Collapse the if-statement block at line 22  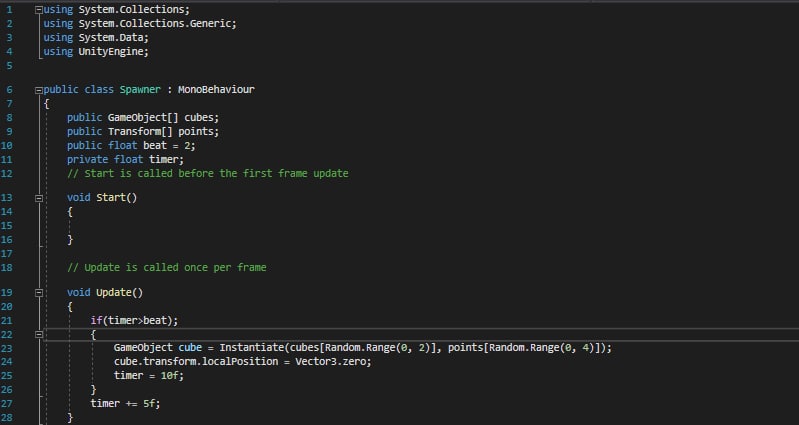pyautogui.click(x=39, y=335)
